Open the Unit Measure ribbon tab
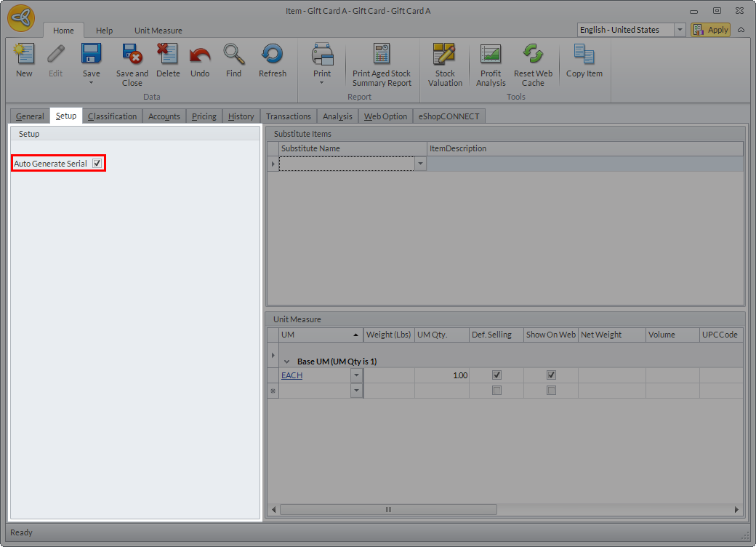This screenshot has width=756, height=547. pos(158,31)
